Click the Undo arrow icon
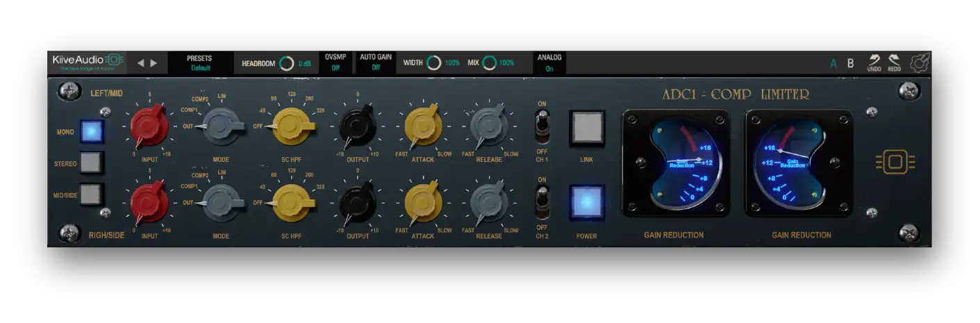Screen dimensions: 980x323 pyautogui.click(x=874, y=63)
